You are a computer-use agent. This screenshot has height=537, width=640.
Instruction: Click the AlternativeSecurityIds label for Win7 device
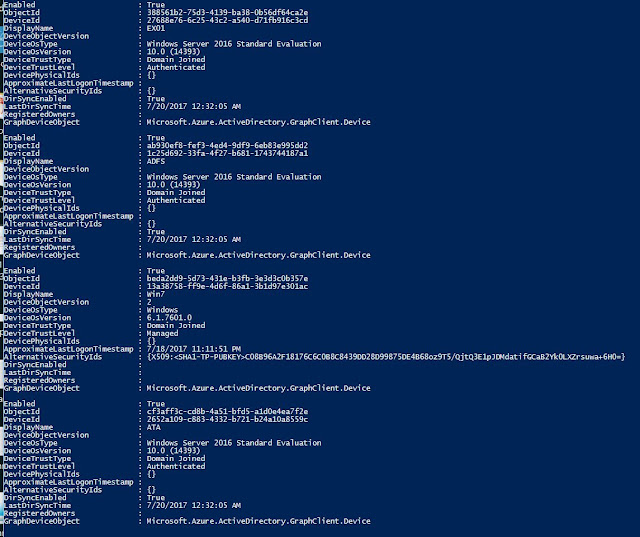pos(52,356)
